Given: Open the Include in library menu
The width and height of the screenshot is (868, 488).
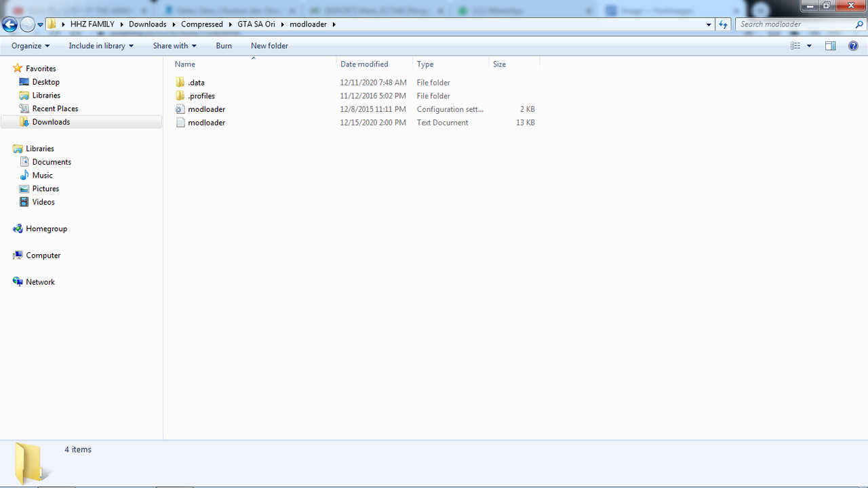Looking at the screenshot, I should tap(101, 45).
